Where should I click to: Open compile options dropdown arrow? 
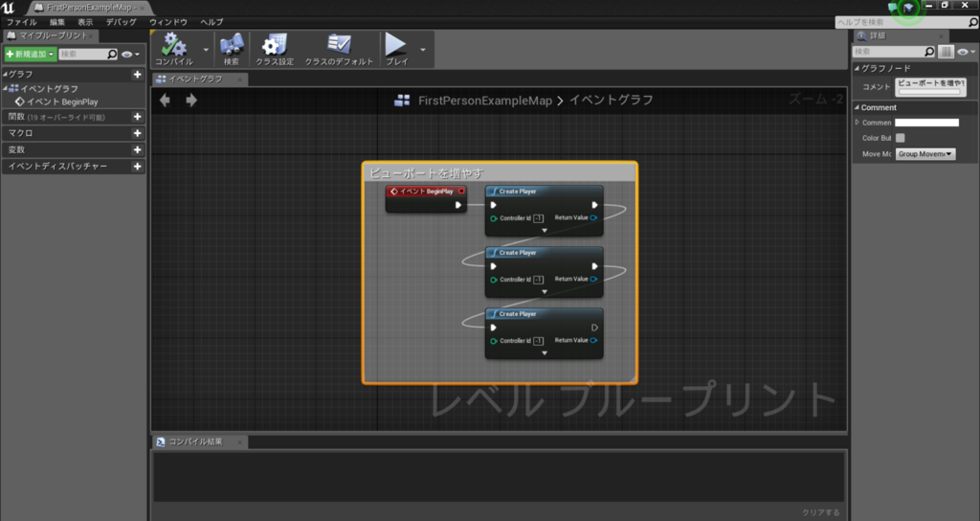[206, 50]
